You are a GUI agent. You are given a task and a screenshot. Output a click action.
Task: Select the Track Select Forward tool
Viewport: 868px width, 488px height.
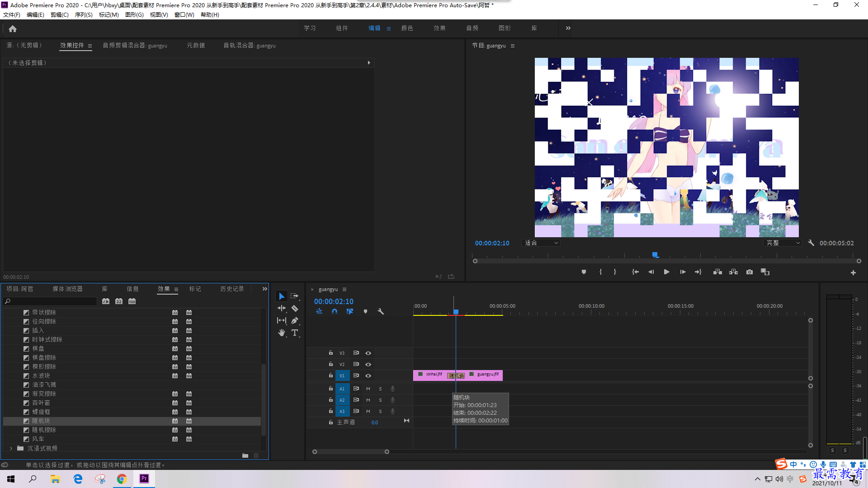[295, 296]
